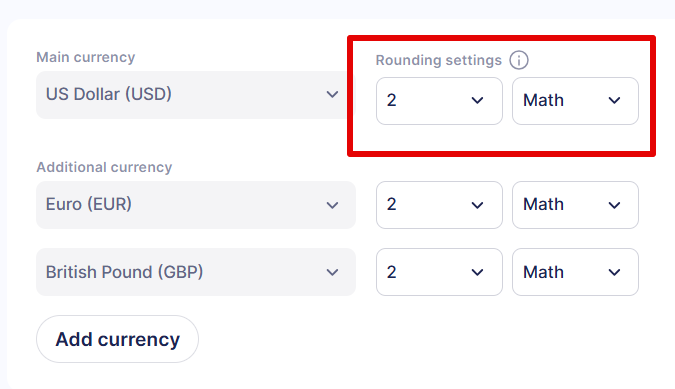Screen dimensions: 675x389
Task: Click chevron of decimals dropdown in Euro row
Action: (x=477, y=205)
